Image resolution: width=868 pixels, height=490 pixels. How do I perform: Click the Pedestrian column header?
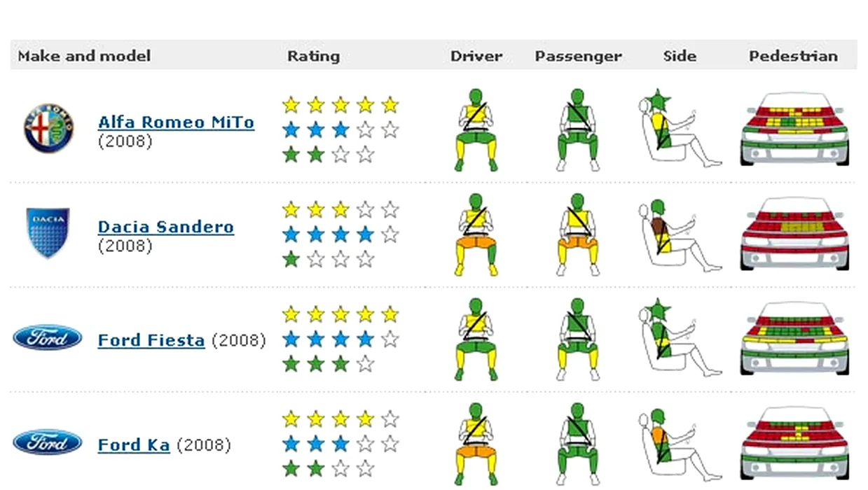(x=793, y=56)
